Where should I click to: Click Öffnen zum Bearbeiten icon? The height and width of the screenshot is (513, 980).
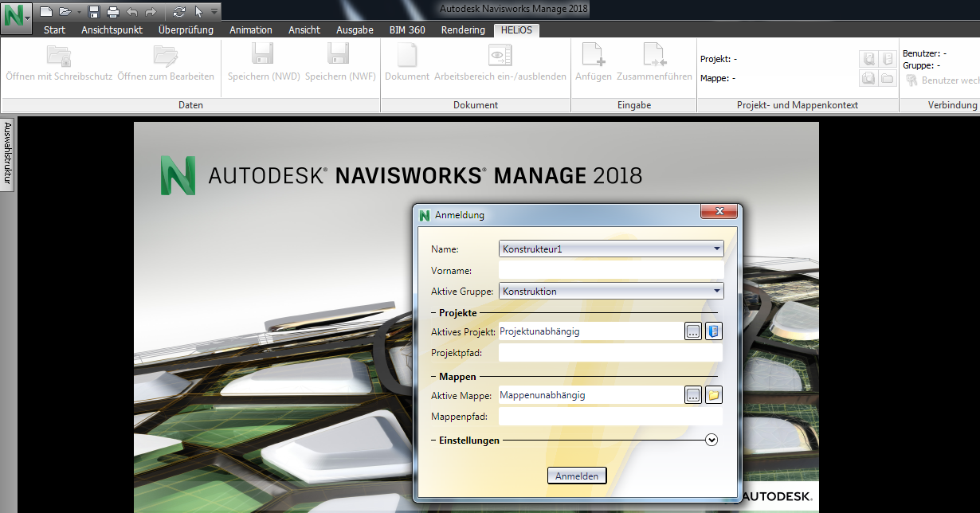tap(166, 55)
